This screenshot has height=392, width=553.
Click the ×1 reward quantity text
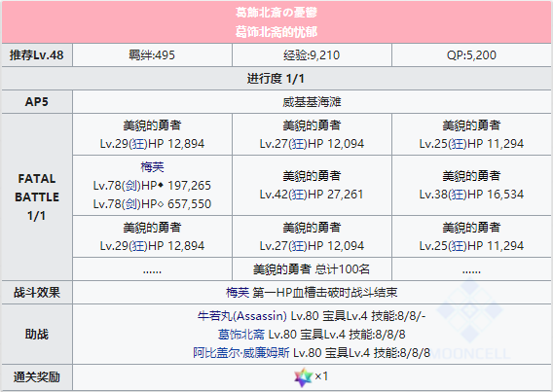point(321,376)
